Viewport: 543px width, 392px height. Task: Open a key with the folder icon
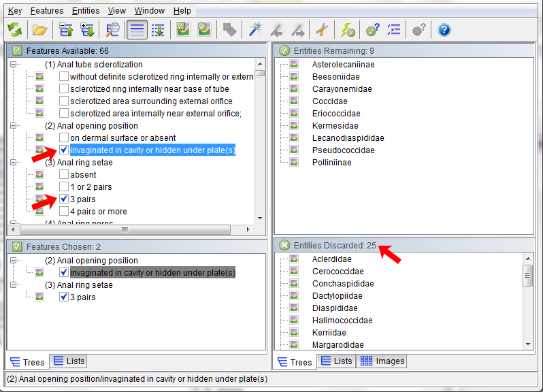pyautogui.click(x=40, y=30)
